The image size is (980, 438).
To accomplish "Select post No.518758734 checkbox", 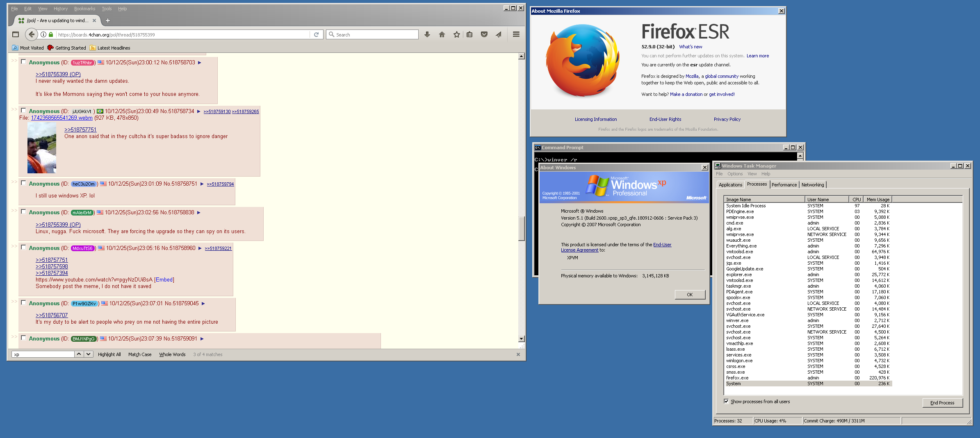I will 23,111.
